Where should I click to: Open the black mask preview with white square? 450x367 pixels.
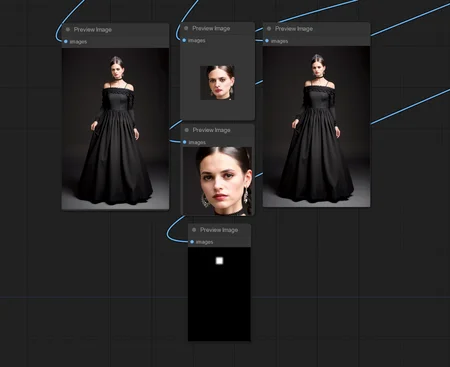pyautogui.click(x=219, y=294)
